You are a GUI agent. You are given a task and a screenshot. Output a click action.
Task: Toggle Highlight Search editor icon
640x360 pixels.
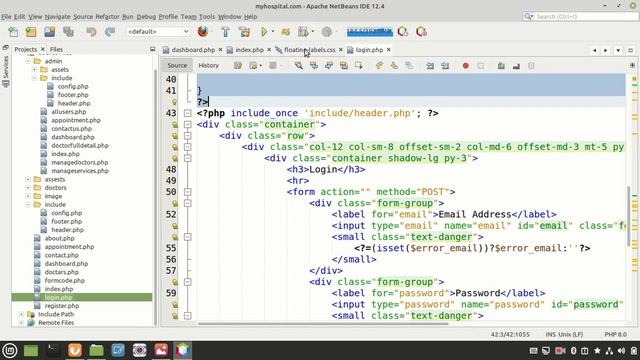pyautogui.click(x=344, y=65)
